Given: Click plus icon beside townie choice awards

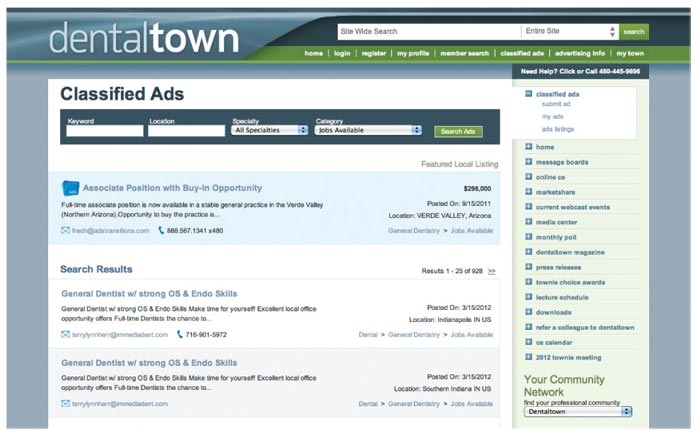Looking at the screenshot, I should [529, 282].
